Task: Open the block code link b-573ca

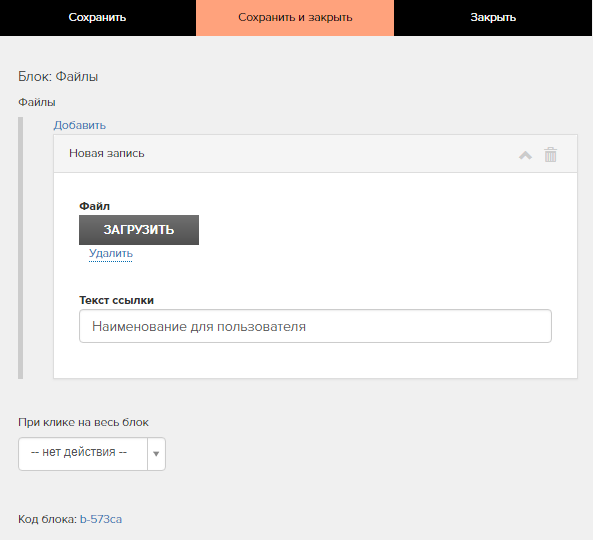Action: [101, 519]
